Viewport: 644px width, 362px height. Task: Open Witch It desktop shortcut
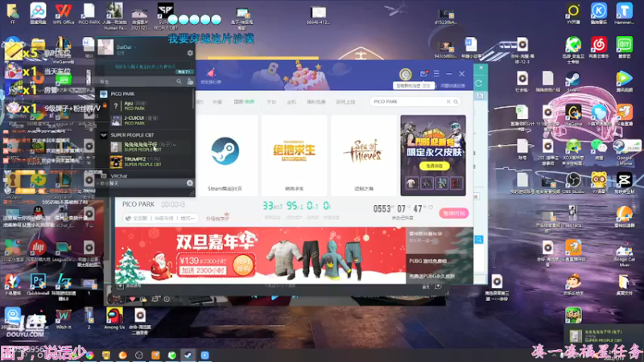point(64,319)
